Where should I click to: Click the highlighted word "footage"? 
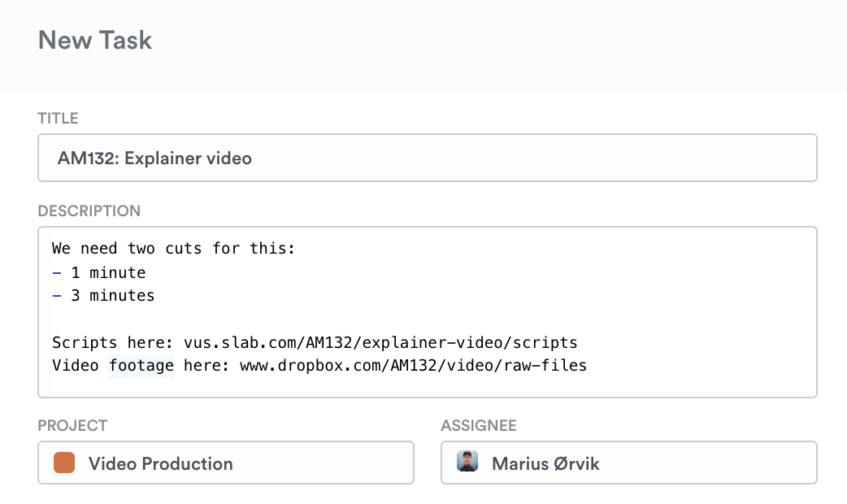tap(141, 365)
